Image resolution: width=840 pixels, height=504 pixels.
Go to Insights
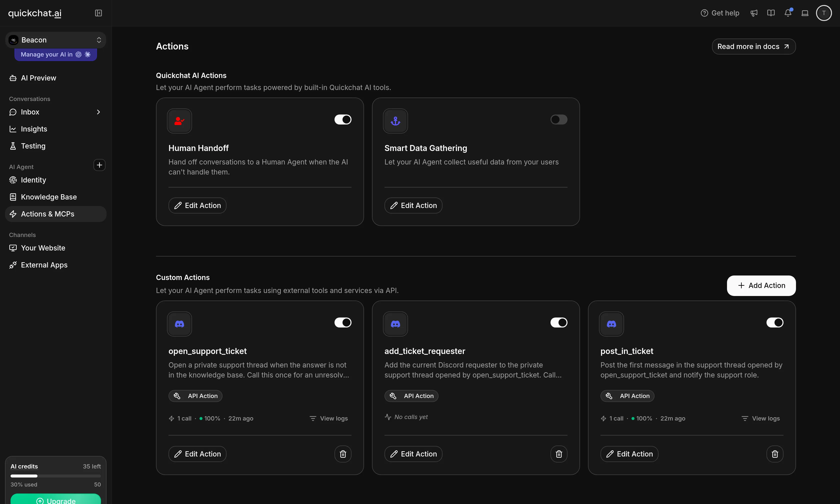coord(56,129)
